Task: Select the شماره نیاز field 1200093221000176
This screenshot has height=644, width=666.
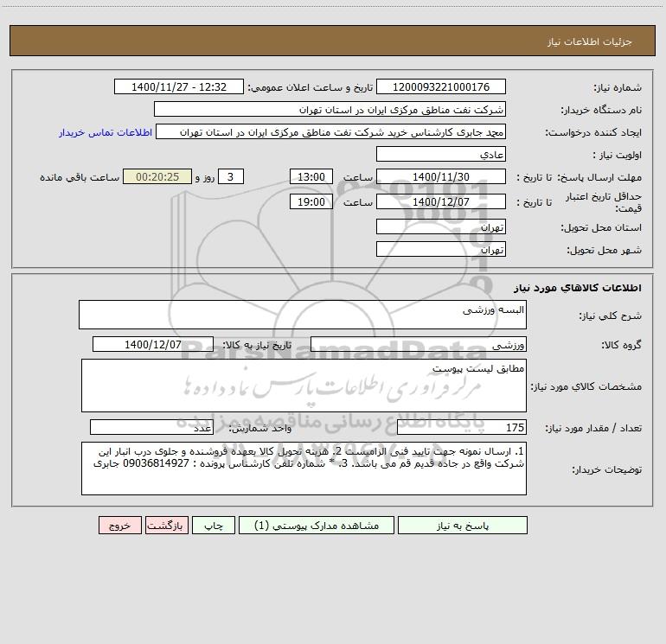Action: point(441,86)
